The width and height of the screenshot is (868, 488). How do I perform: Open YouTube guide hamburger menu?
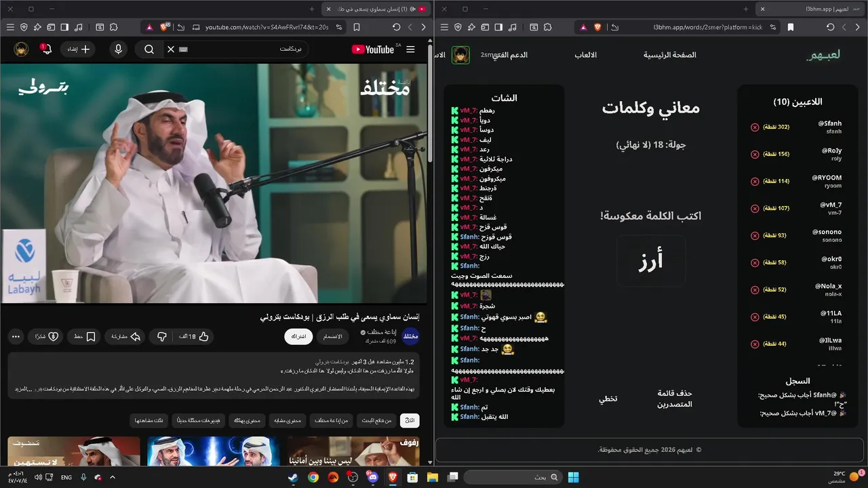[x=410, y=49]
